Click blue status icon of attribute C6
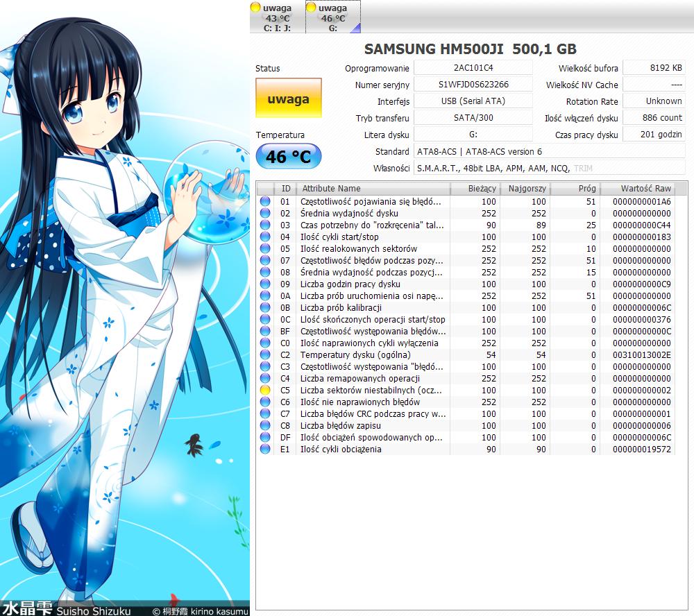Image resolution: width=694 pixels, height=616 pixels. coord(265,402)
